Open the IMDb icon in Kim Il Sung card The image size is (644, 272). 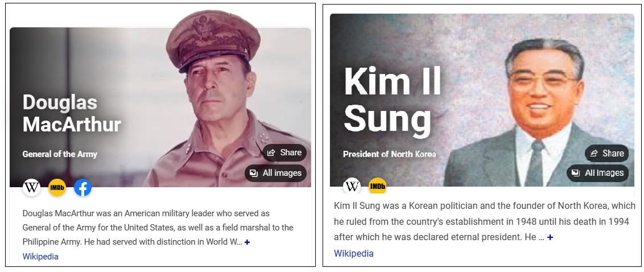pos(377,186)
